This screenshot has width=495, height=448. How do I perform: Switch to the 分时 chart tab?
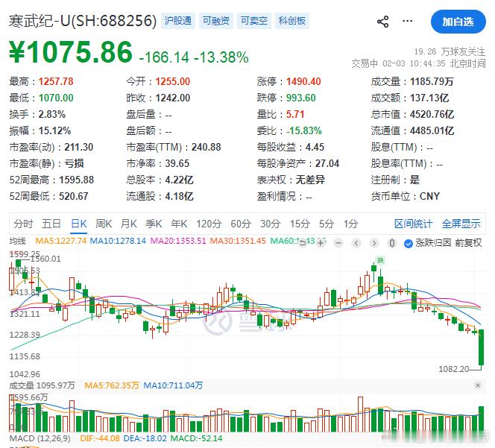(x=23, y=224)
